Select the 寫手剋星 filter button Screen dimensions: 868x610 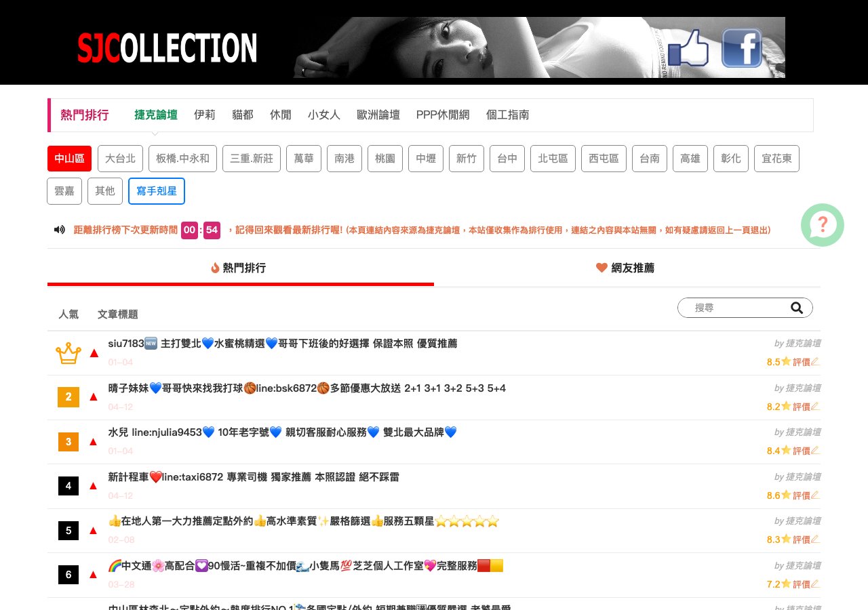[156, 191]
